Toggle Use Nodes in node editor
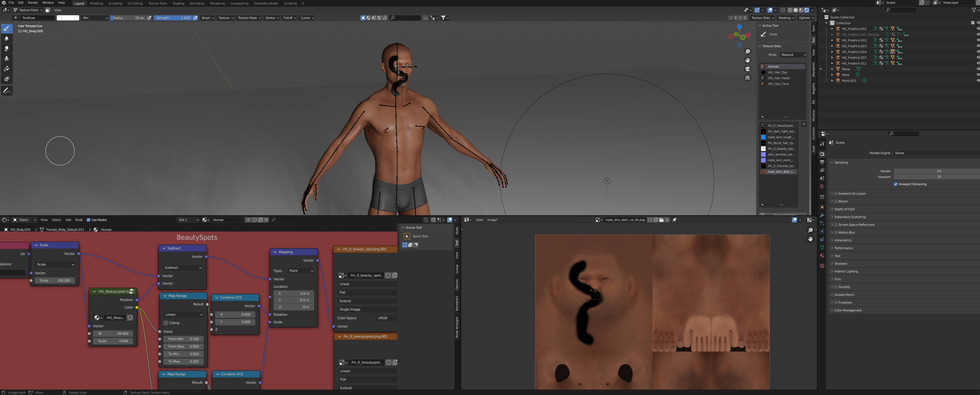The image size is (980, 395). click(x=88, y=220)
